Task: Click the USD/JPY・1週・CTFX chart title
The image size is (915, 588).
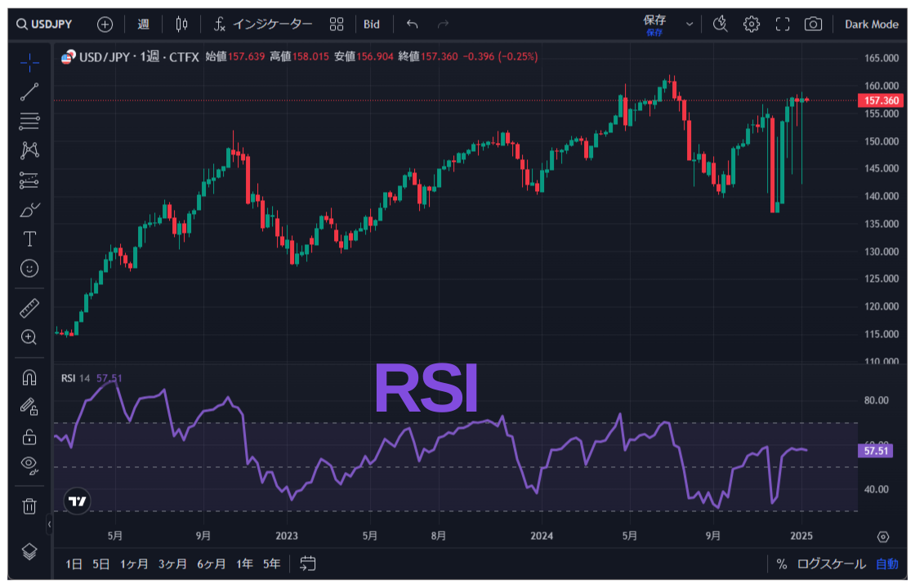Action: tap(139, 57)
